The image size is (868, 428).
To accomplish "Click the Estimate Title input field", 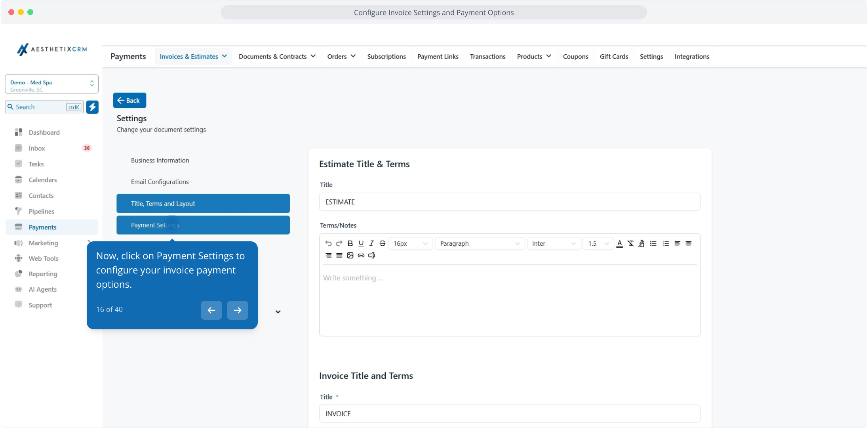I will point(509,202).
